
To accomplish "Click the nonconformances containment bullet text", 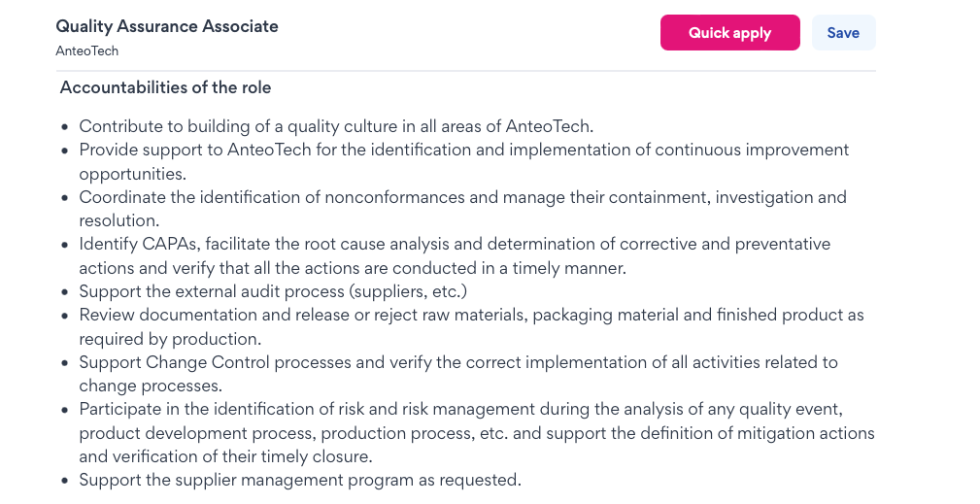I will point(462,209).
